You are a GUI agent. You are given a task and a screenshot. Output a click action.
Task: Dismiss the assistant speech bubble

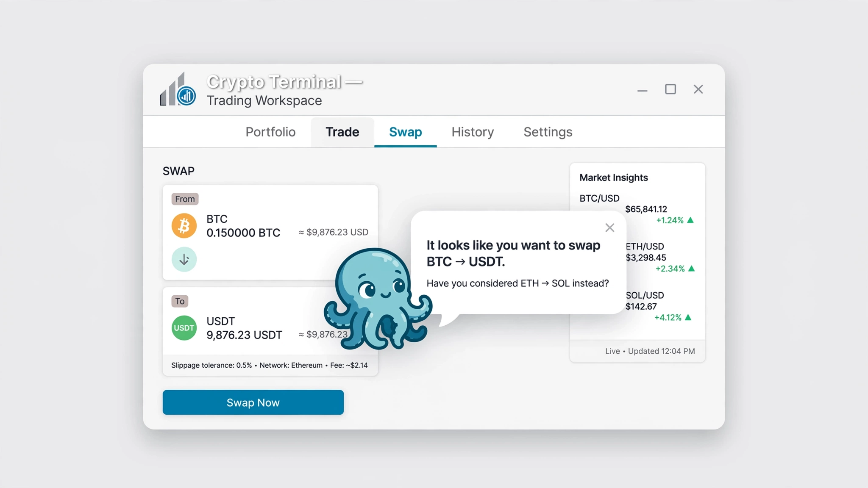pos(609,228)
